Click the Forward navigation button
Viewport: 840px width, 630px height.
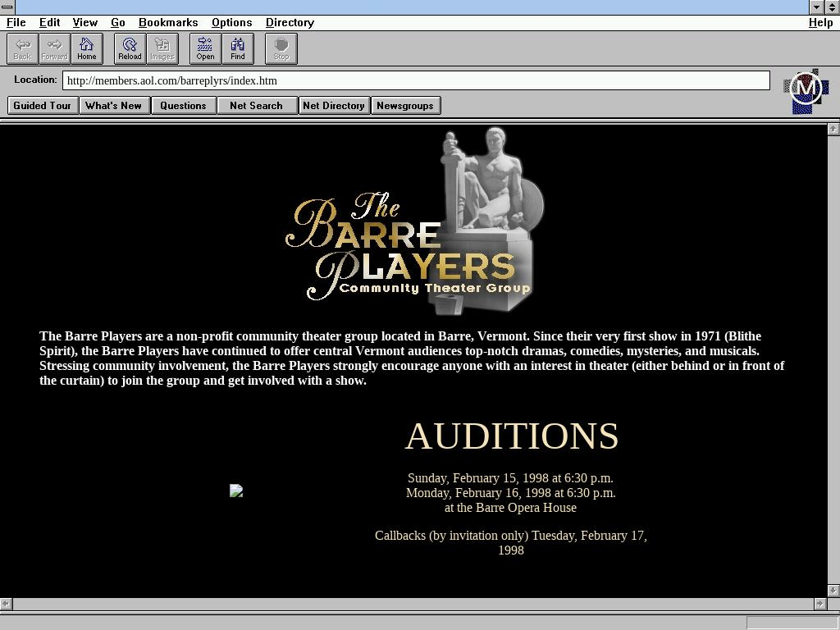(x=54, y=48)
